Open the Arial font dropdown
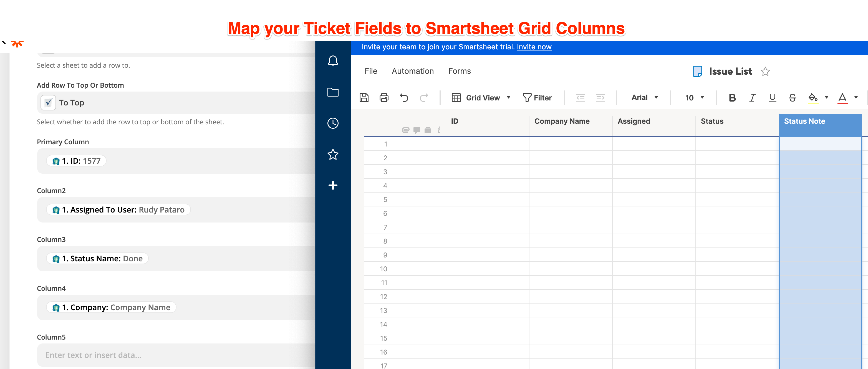The image size is (868, 369). pyautogui.click(x=645, y=97)
